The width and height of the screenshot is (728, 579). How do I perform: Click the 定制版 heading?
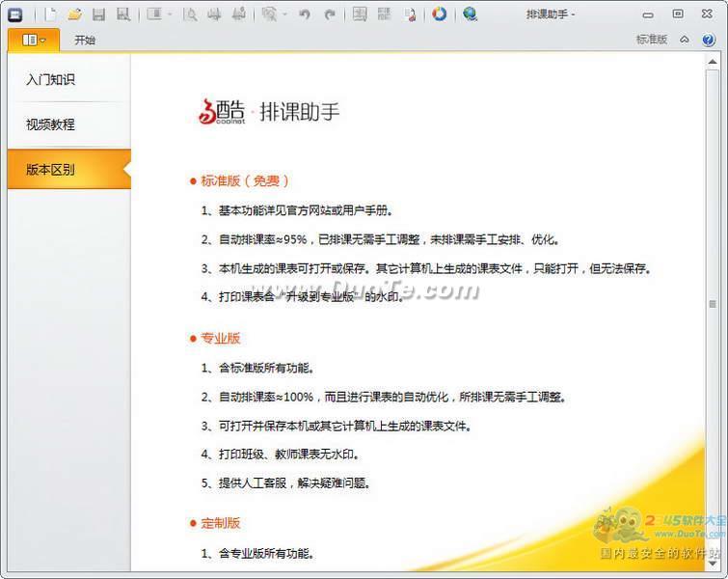pos(220,523)
